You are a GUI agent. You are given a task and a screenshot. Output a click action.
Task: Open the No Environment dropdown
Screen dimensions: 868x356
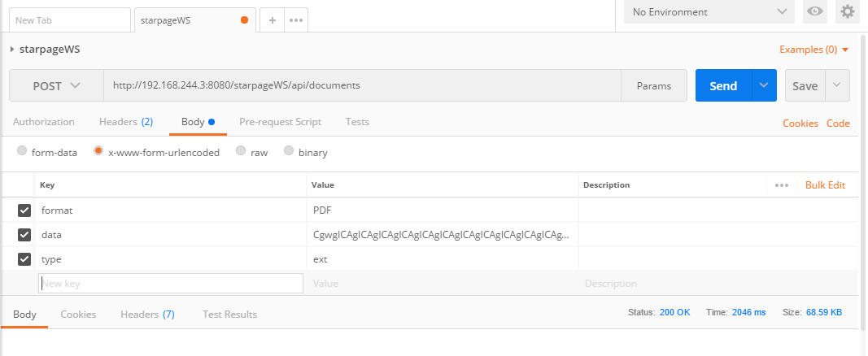point(709,12)
